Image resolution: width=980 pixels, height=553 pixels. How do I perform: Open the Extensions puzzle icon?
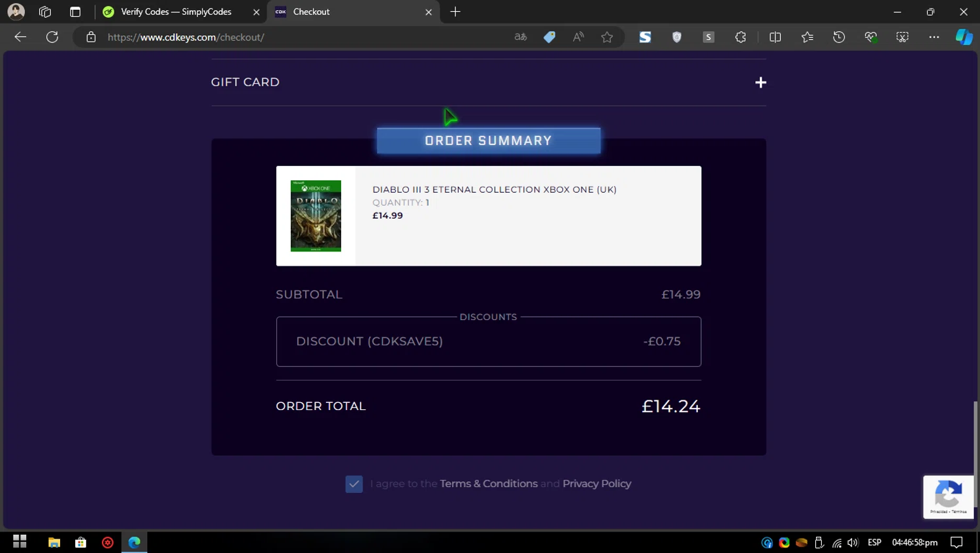(x=740, y=37)
